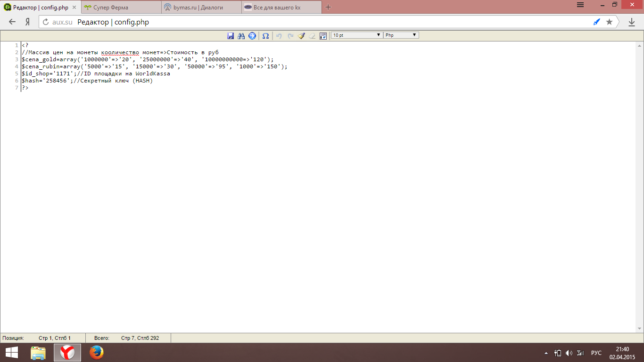644x362 pixels.
Task: Open search with the binoculars icon
Action: (x=241, y=36)
